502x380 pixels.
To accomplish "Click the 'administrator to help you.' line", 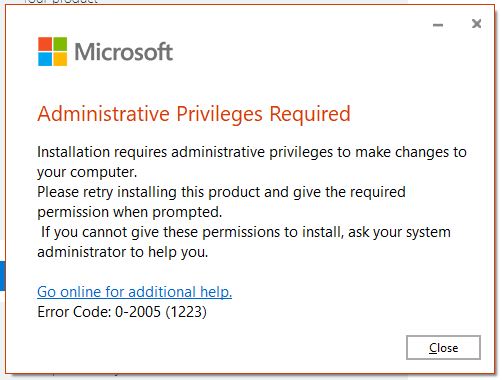I will [122, 252].
